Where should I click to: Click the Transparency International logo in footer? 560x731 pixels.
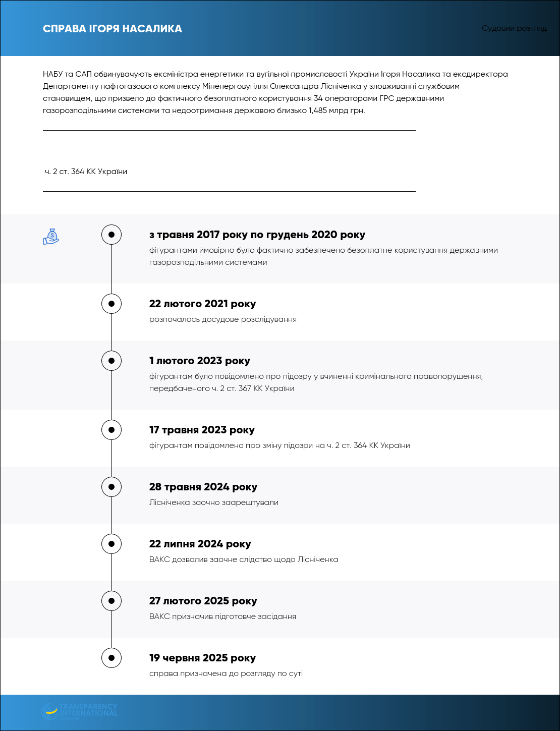(x=79, y=711)
